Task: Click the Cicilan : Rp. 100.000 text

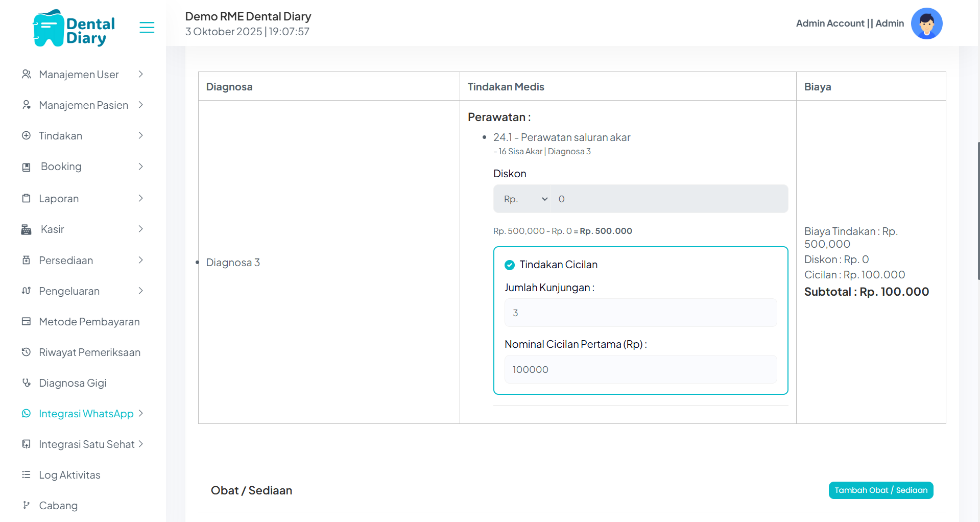Action: tap(854, 275)
